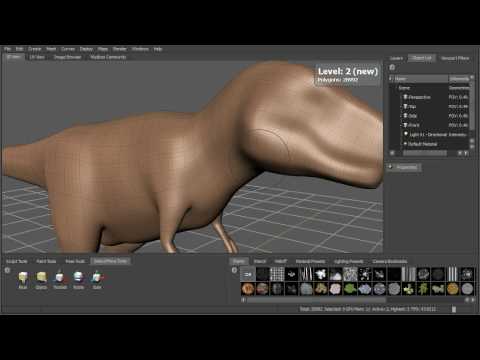Click the Top camera icon in list
The image size is (480, 360).
click(405, 106)
